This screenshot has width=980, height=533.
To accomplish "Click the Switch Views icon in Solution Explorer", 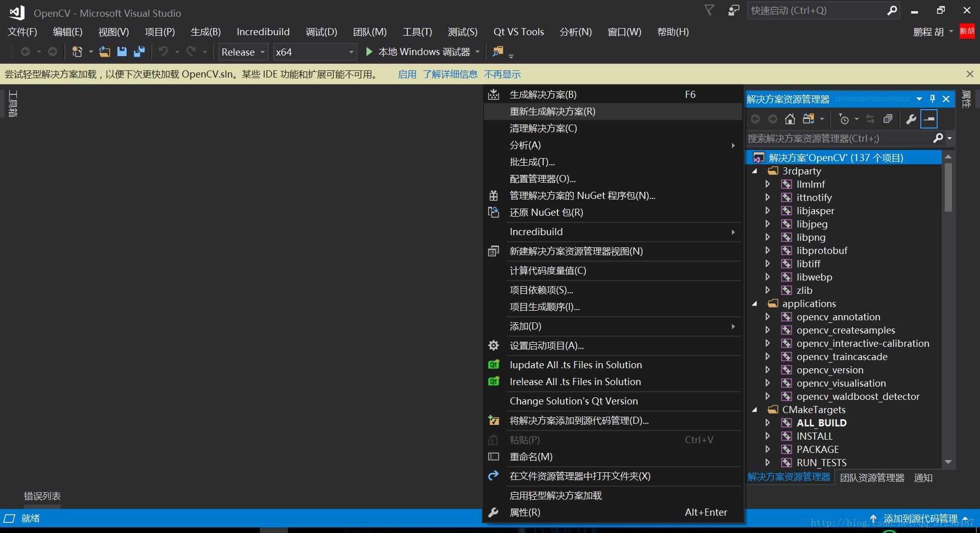I will [808, 119].
